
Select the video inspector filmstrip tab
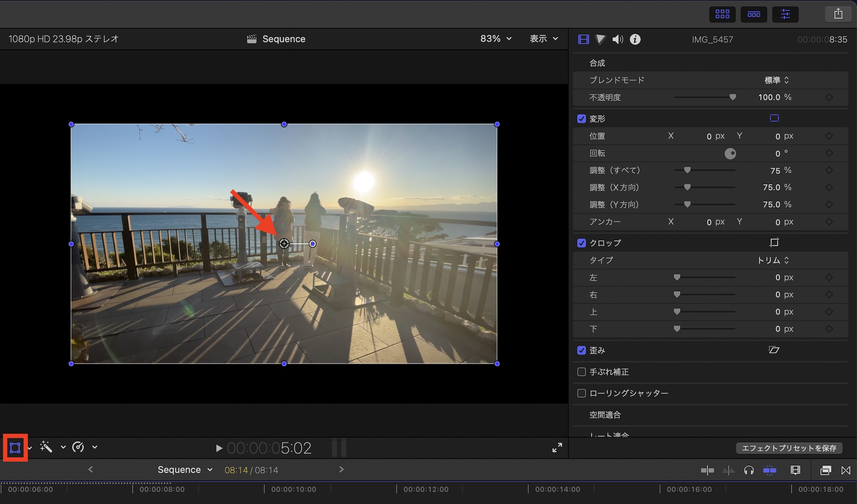pos(584,39)
